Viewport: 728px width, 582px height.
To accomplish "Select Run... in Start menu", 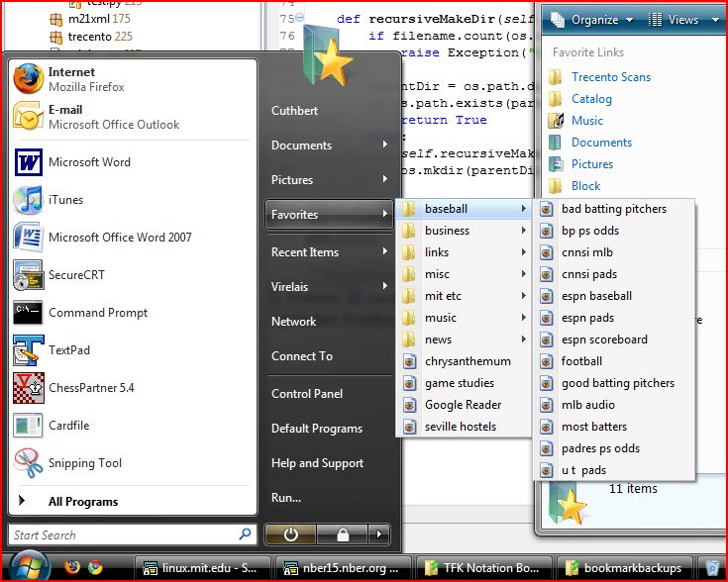I will 286,498.
